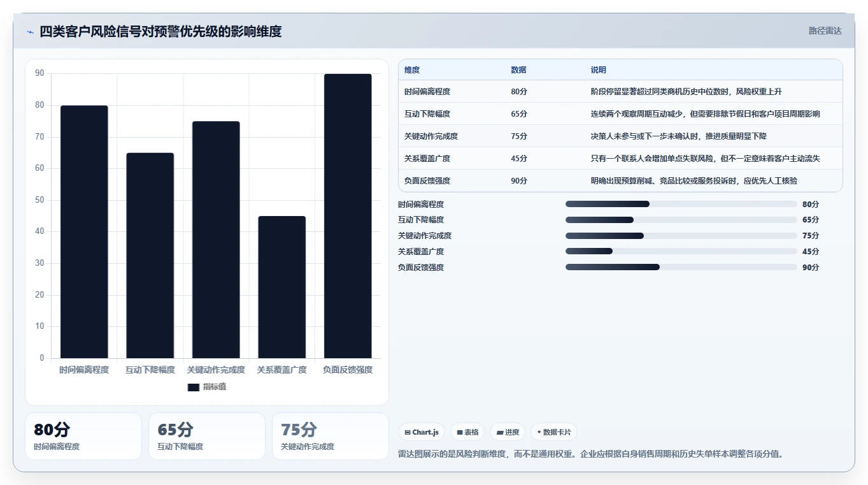Click the 80分 cell in the table
The height and width of the screenshot is (485, 868).
(519, 92)
